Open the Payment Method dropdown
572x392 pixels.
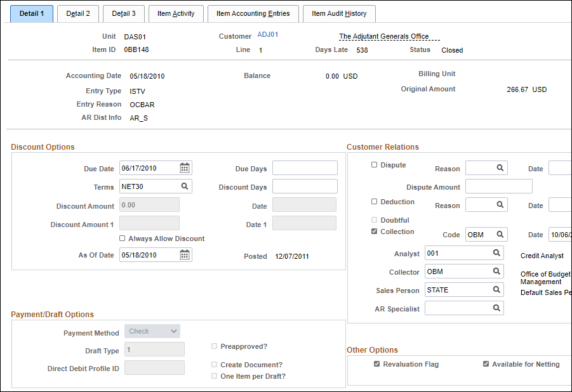[x=152, y=331]
